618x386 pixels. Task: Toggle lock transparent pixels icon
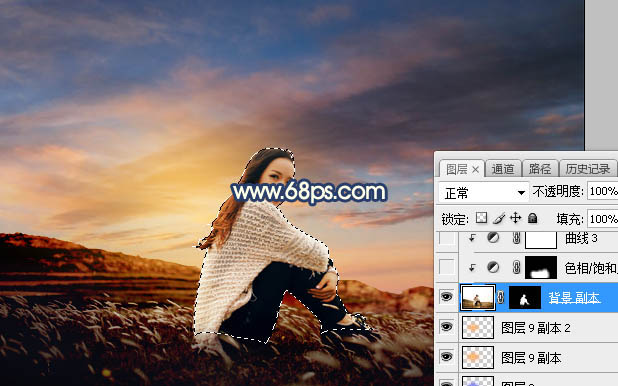click(x=481, y=218)
